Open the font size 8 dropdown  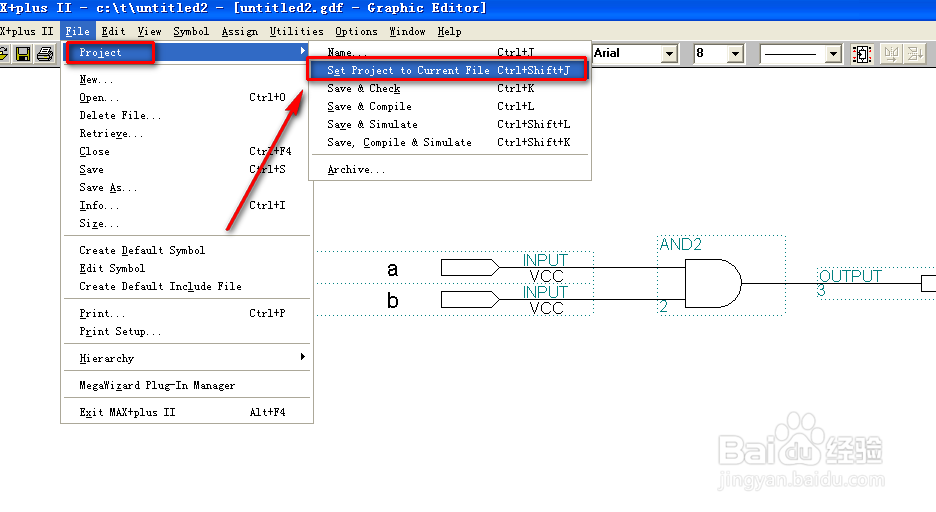tap(735, 54)
